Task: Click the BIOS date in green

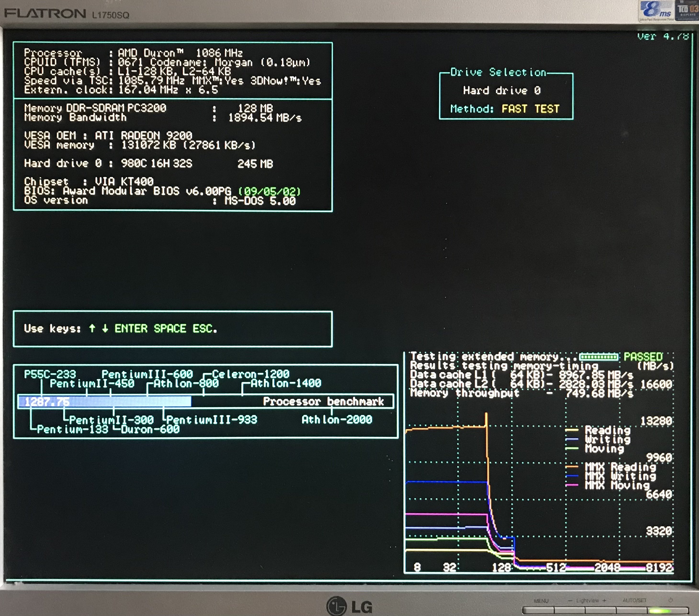Action: pyautogui.click(x=269, y=192)
